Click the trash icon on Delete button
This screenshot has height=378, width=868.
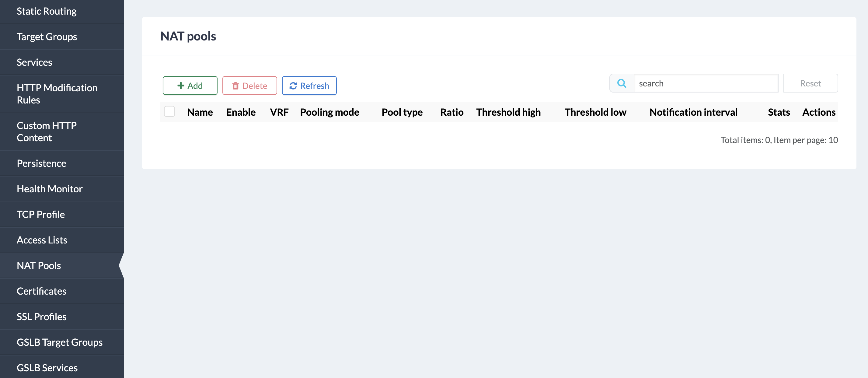tap(235, 86)
